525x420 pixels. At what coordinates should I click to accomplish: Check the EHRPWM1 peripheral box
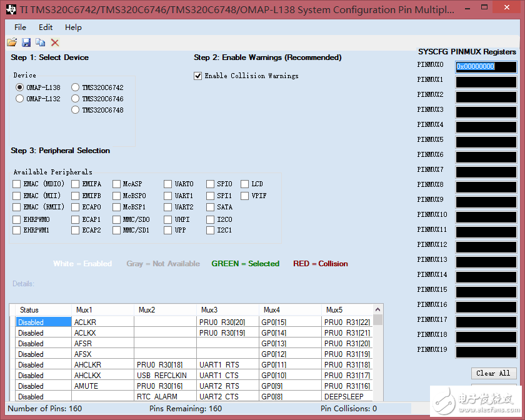point(16,230)
